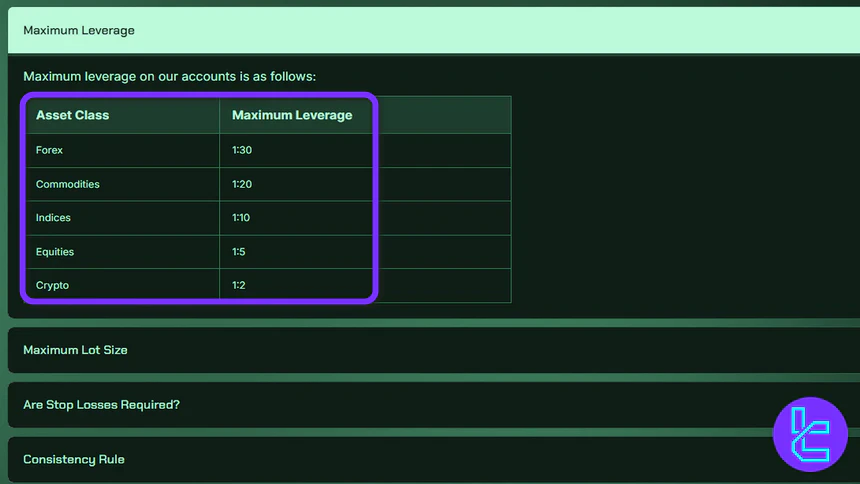Select the Forex row label
The image size is (860, 484).
pyautogui.click(x=49, y=150)
